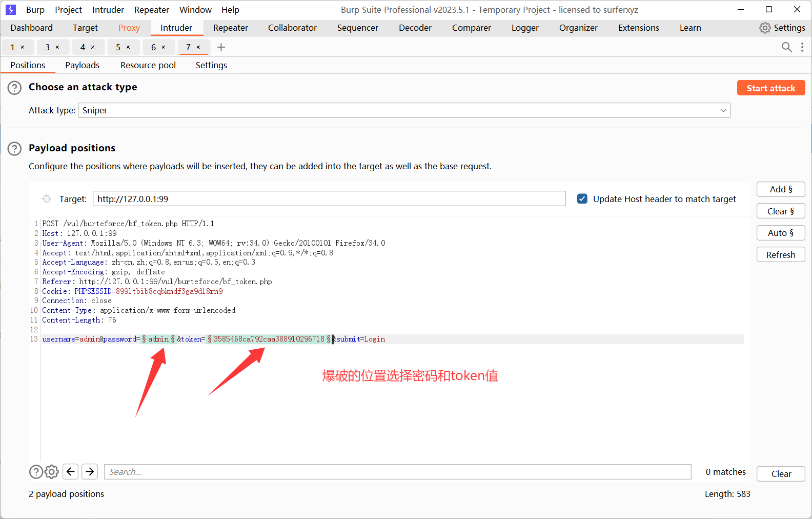Close Intruder tab 7
The height and width of the screenshot is (519, 812).
click(198, 47)
